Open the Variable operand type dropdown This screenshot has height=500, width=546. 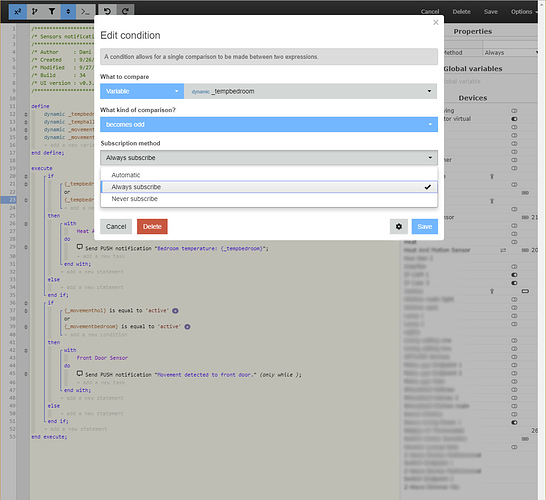coord(142,91)
